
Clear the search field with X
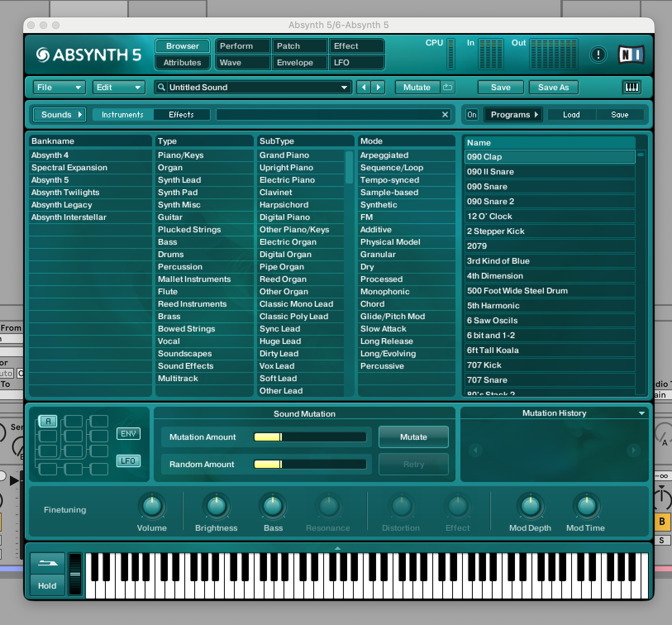click(x=445, y=115)
